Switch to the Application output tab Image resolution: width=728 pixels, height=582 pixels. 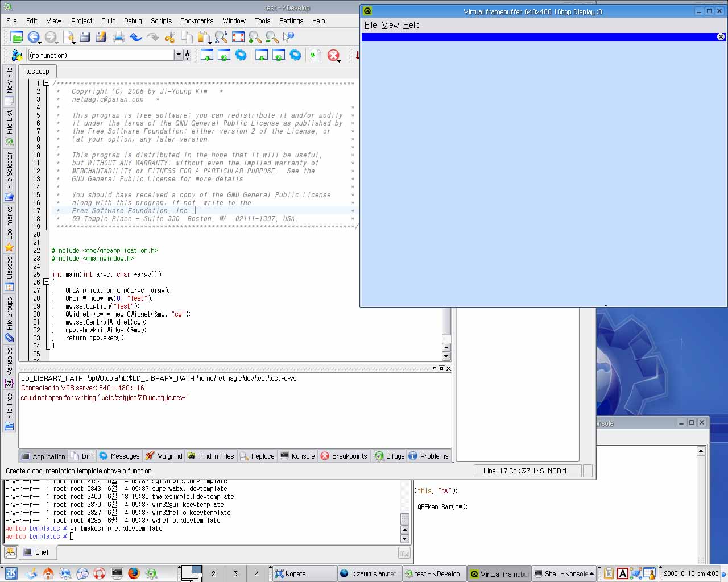coord(43,456)
